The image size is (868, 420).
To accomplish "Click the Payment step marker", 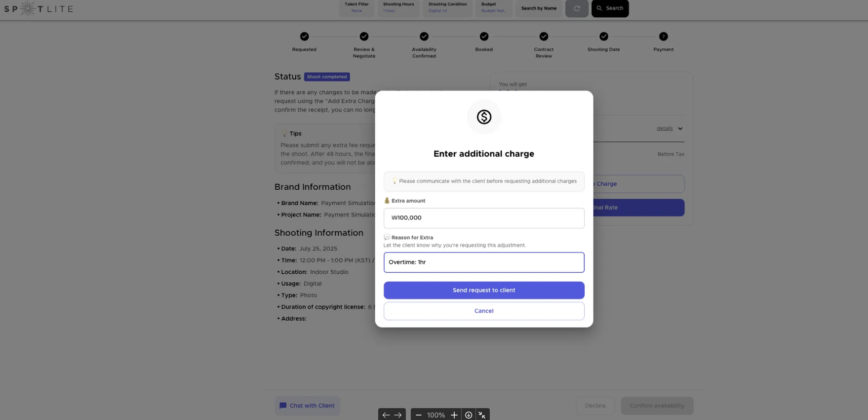I will 663,37.
